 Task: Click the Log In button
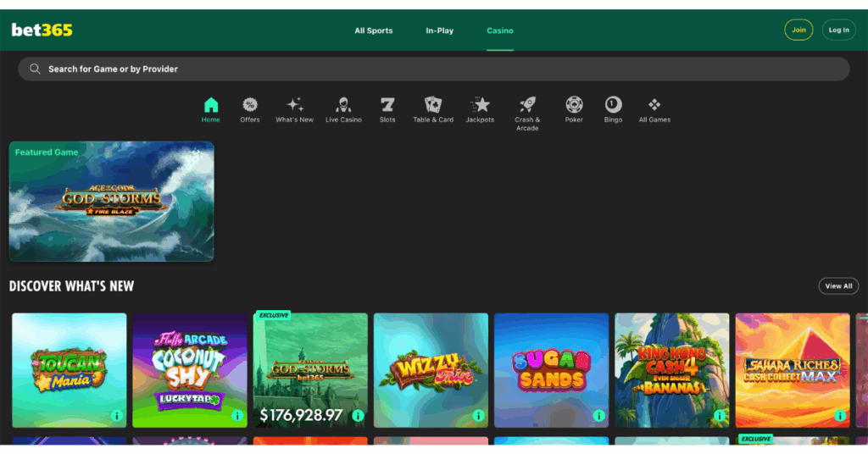tap(838, 30)
